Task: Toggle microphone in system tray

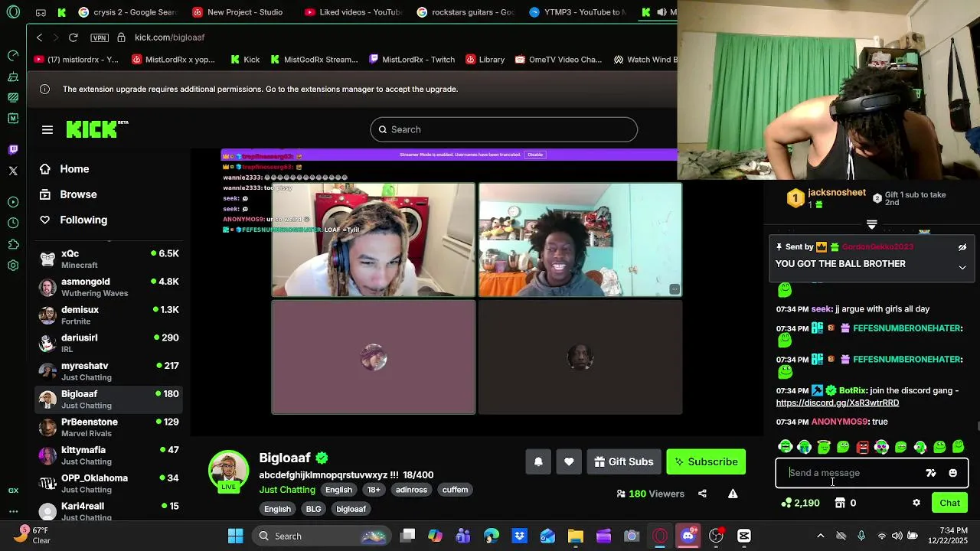Action: point(861,536)
